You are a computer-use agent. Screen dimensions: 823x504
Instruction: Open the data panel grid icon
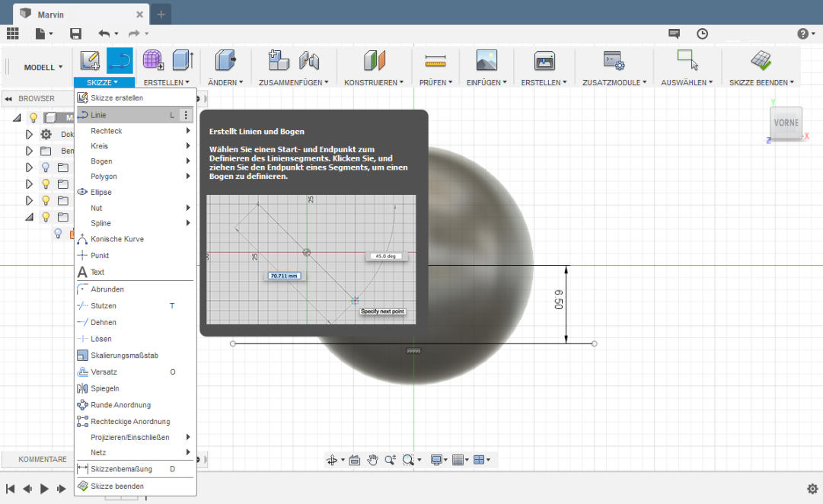point(13,33)
